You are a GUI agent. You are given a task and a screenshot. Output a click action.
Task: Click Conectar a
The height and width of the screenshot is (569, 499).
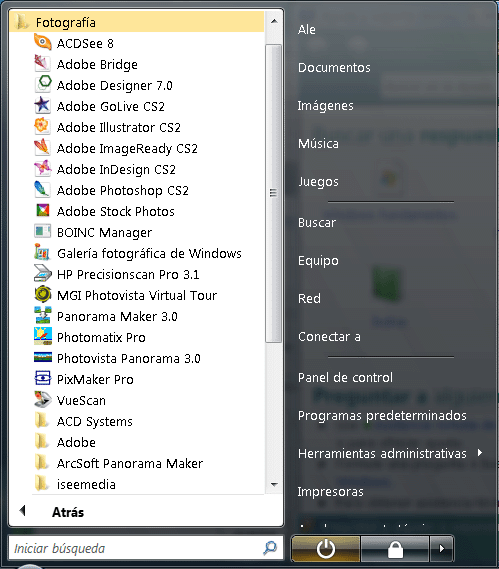(x=329, y=337)
